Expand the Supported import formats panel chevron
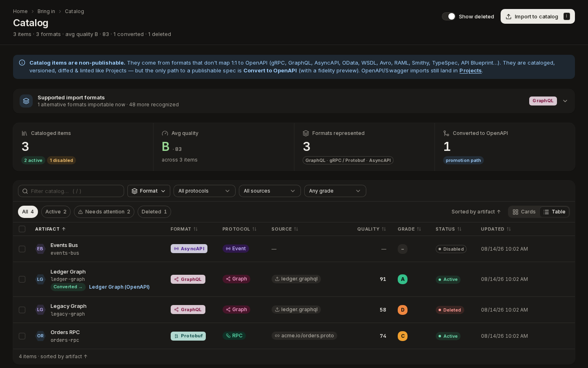 click(x=565, y=101)
